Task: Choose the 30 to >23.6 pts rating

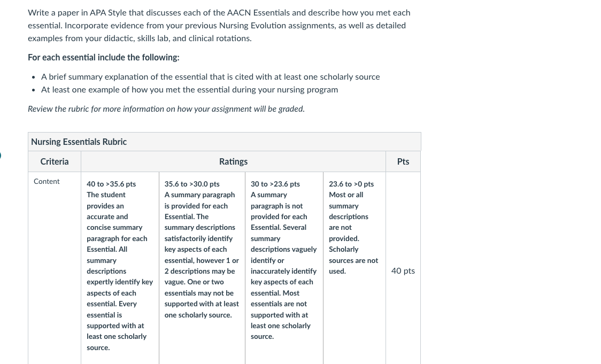Action: tap(275, 184)
